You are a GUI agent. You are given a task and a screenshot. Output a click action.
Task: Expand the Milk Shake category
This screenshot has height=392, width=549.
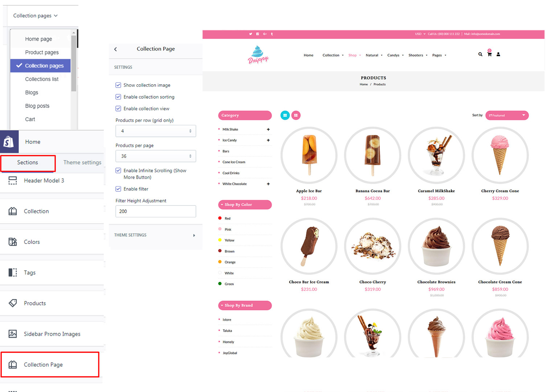[268, 129]
